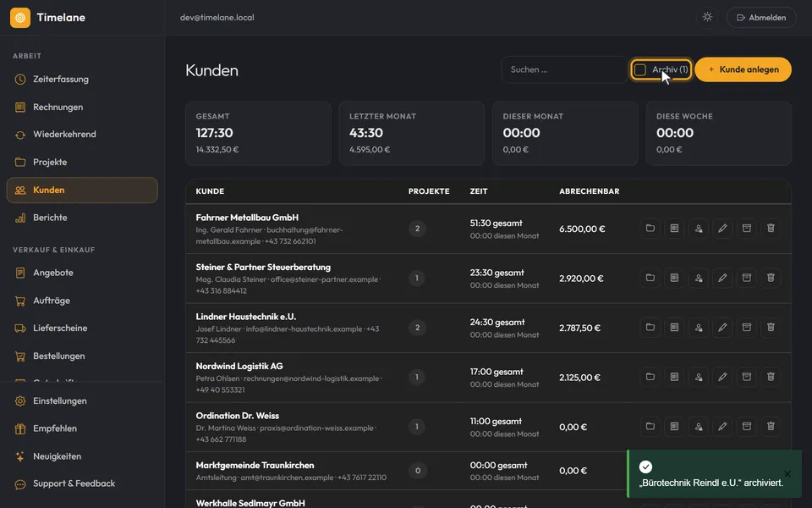Enable the Archiv (1) checkbox
Viewport: 812px width, 508px height.
pos(640,69)
